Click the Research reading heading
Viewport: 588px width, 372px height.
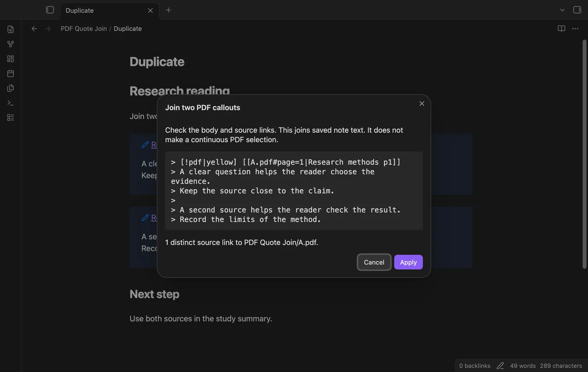coord(179,91)
